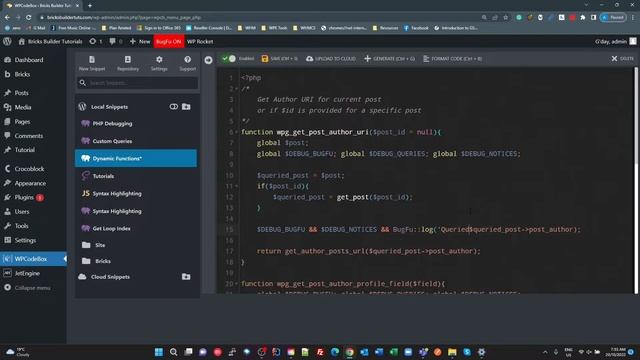This screenshot has width=640, height=360.
Task: Click the comments bubble in admin bar
Action: tap(116, 41)
